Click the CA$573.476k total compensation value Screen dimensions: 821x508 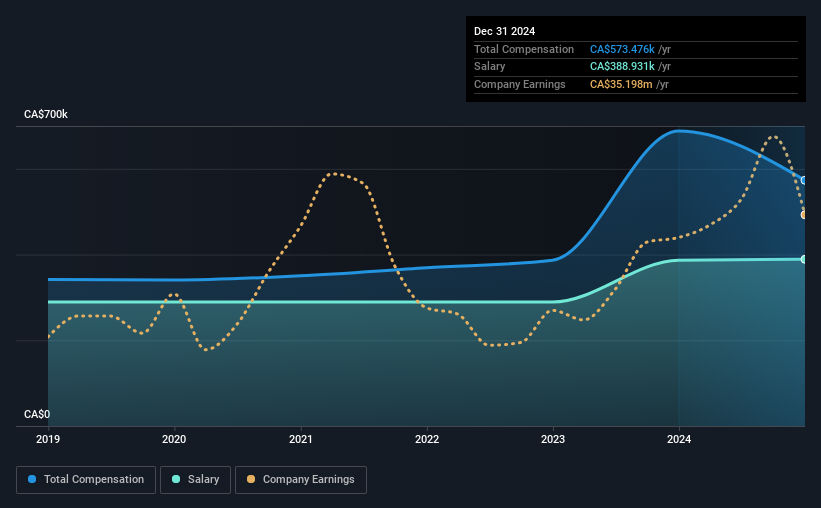[x=622, y=49]
